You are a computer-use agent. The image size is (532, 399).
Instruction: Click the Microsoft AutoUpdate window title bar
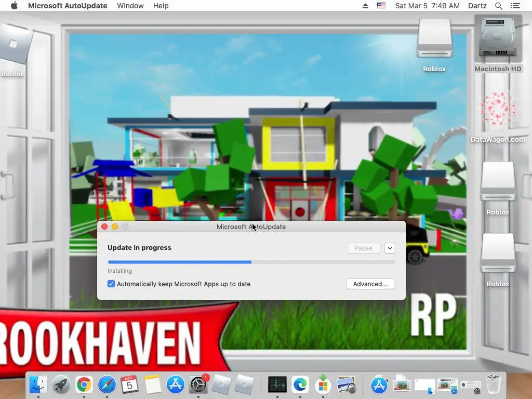tap(251, 227)
